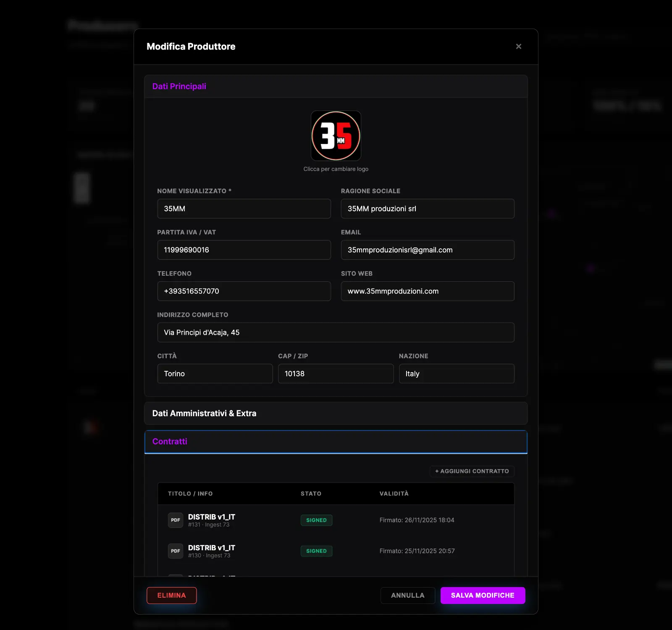The height and width of the screenshot is (630, 672).
Task: Edit the Sito Web field
Action: click(x=427, y=291)
